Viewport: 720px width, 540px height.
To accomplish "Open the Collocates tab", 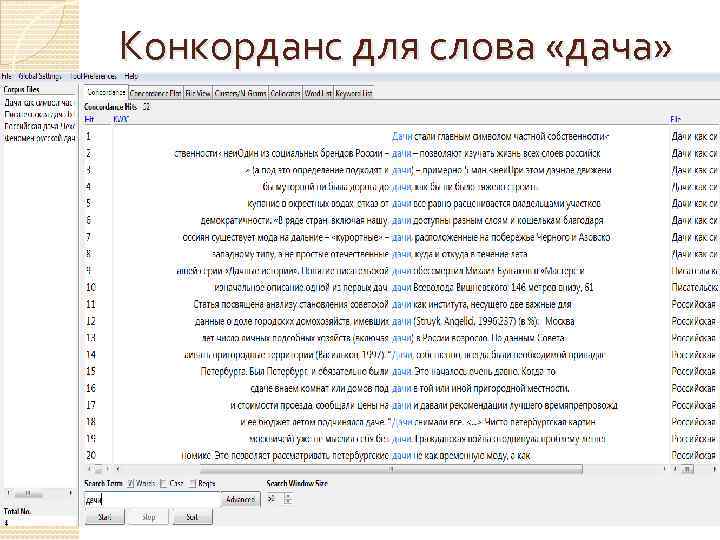I will pos(285,93).
